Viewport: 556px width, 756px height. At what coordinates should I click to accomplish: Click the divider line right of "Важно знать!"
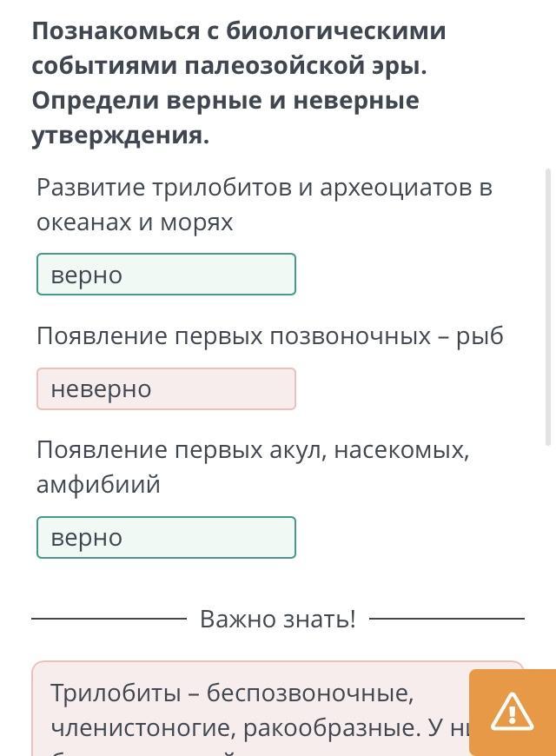point(447,619)
